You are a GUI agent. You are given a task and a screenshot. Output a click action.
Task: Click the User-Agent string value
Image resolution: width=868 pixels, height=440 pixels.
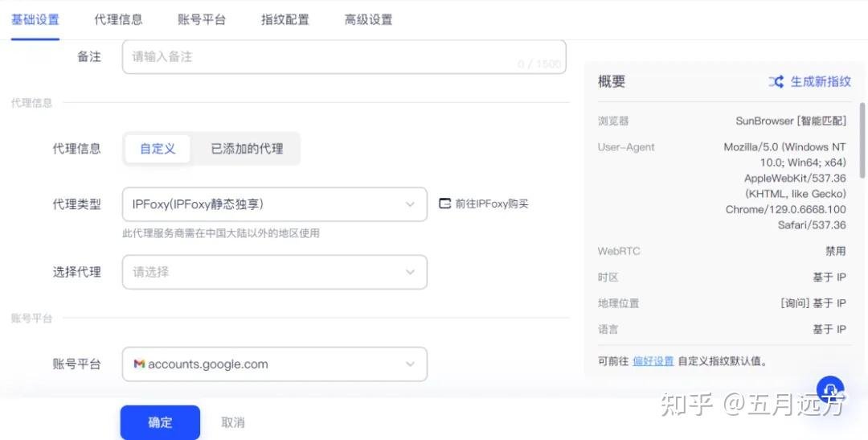point(785,186)
